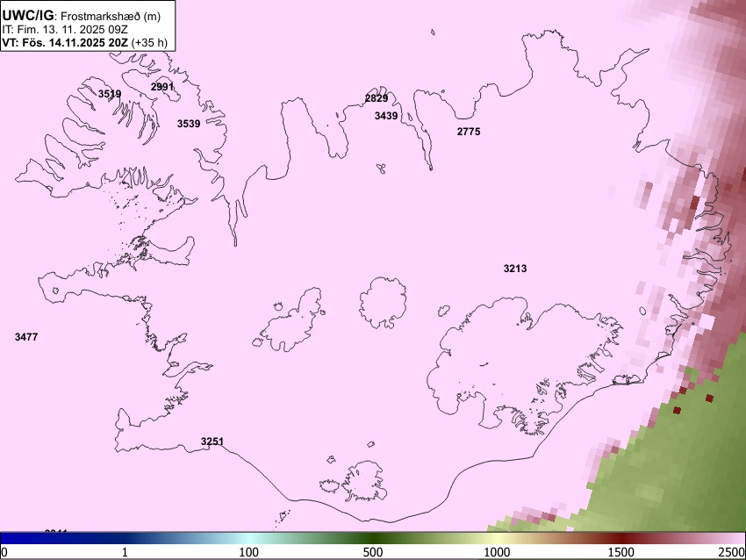The height and width of the screenshot is (560, 746).
Task: Click the 2500 label on color scale
Action: pyautogui.click(x=733, y=552)
